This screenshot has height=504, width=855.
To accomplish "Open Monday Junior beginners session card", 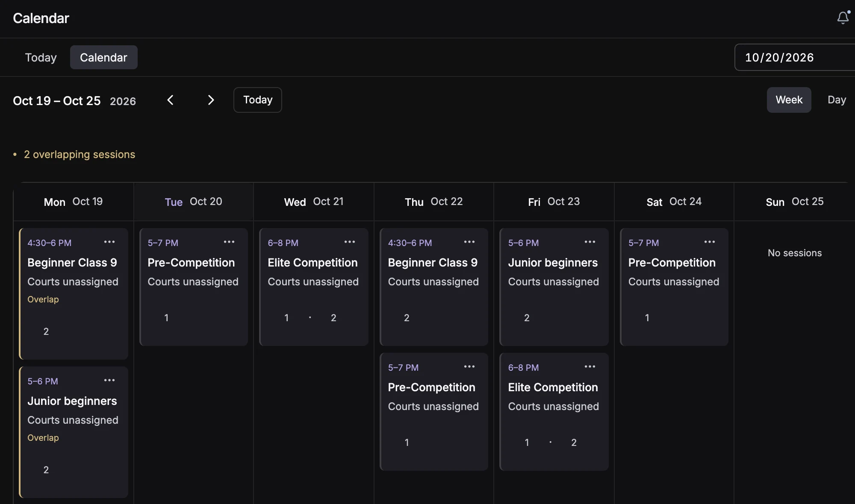I will coord(74,432).
